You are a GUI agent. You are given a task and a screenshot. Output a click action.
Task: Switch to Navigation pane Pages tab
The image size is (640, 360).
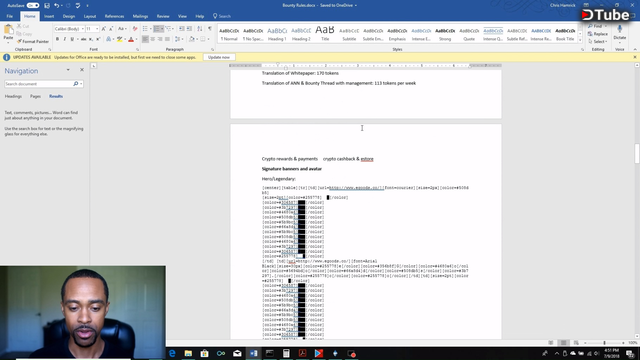point(36,96)
